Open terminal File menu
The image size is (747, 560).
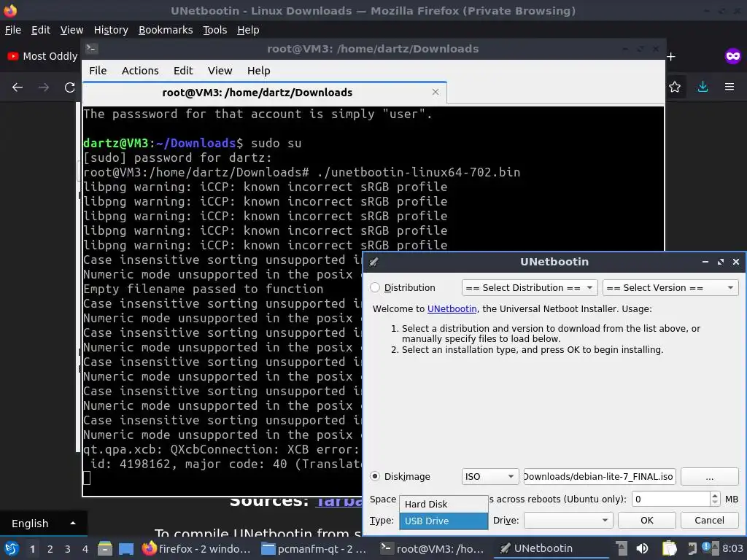click(98, 71)
